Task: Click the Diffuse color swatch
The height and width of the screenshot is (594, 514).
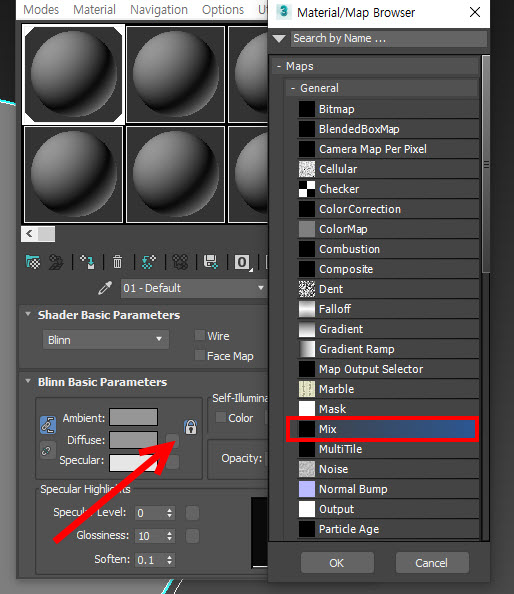Action: pyautogui.click(x=133, y=439)
